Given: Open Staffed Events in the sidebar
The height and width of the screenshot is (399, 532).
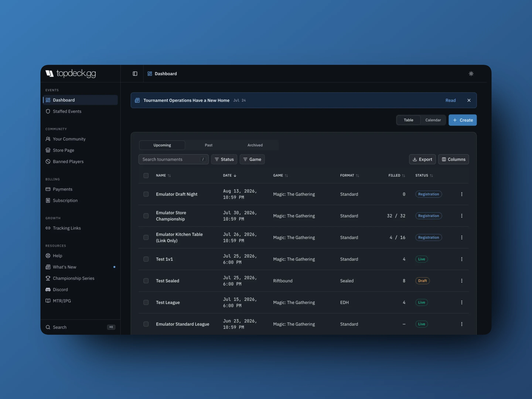Looking at the screenshot, I should coord(80,111).
